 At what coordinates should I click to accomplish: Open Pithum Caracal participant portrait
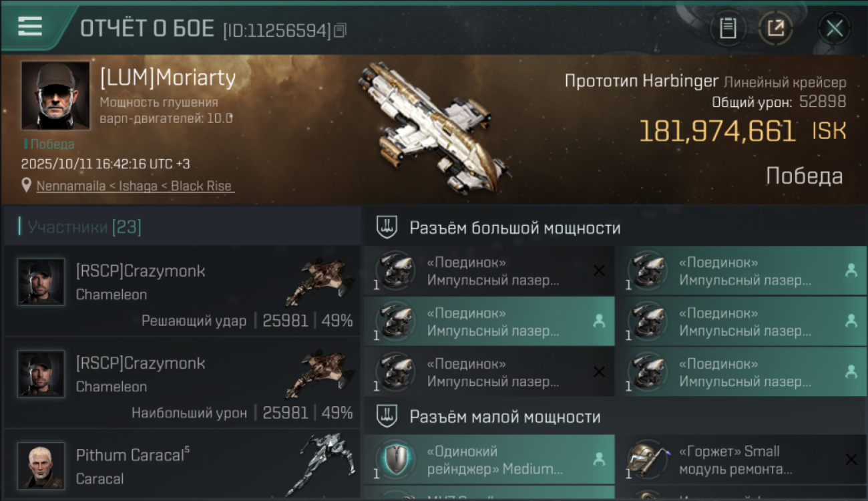pyautogui.click(x=41, y=466)
